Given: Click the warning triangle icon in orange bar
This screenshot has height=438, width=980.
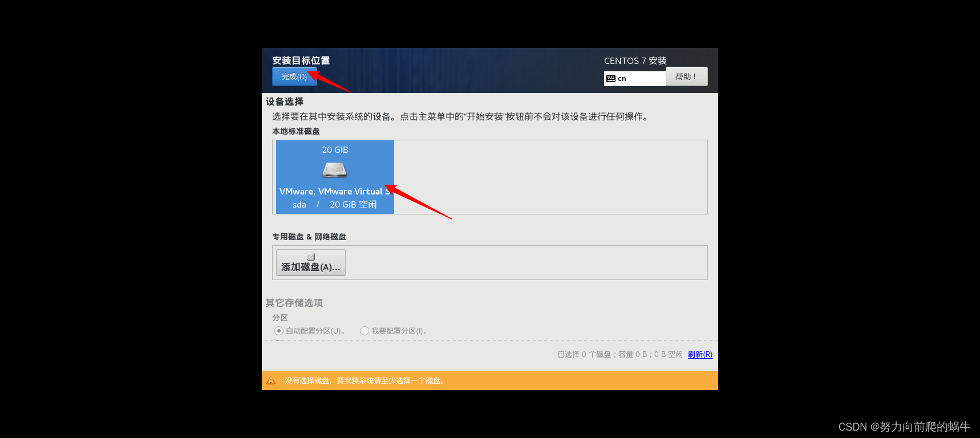Looking at the screenshot, I should coord(271,380).
